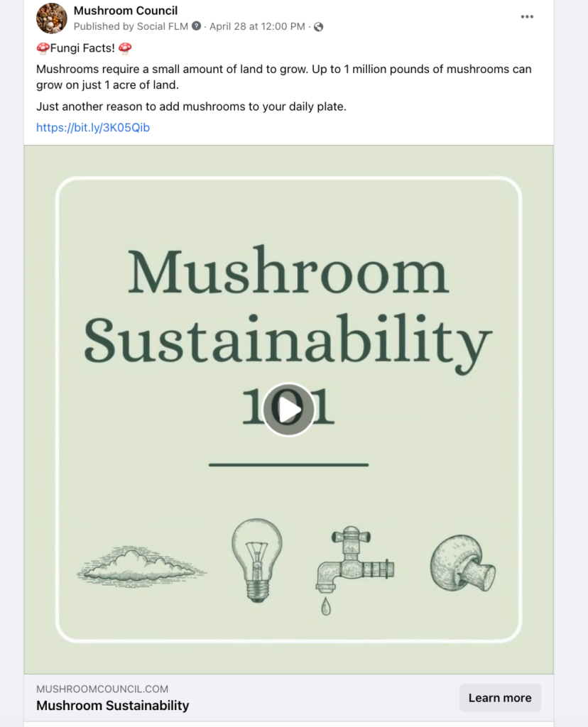
Task: Click the mushroom emoji after Fungi Facts
Action: pyautogui.click(x=125, y=48)
